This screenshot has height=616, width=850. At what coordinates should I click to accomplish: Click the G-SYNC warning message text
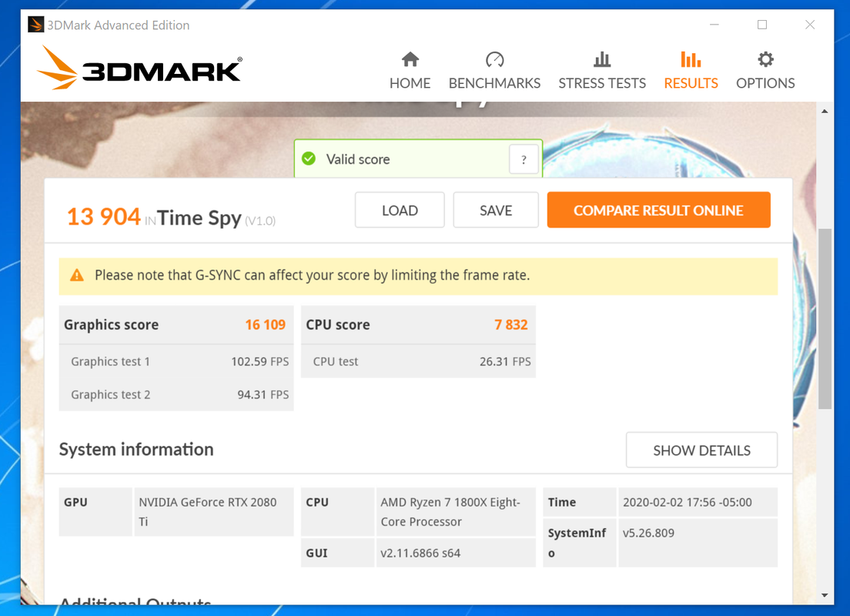pyautogui.click(x=313, y=276)
